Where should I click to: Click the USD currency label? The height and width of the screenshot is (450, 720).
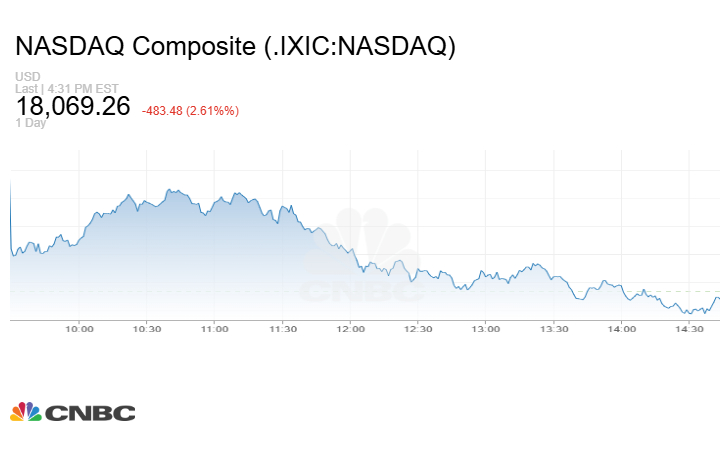pos(27,77)
